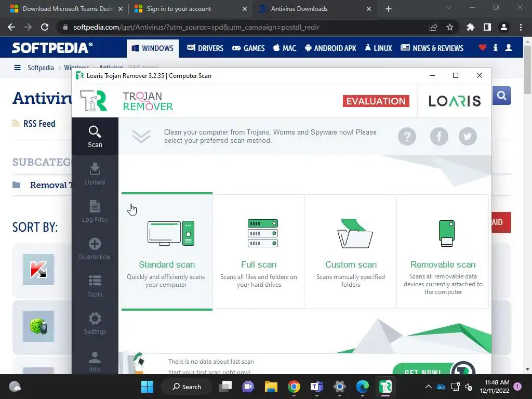The width and height of the screenshot is (532, 399).
Task: Open File Explorer from the taskbar
Action: [x=271, y=387]
